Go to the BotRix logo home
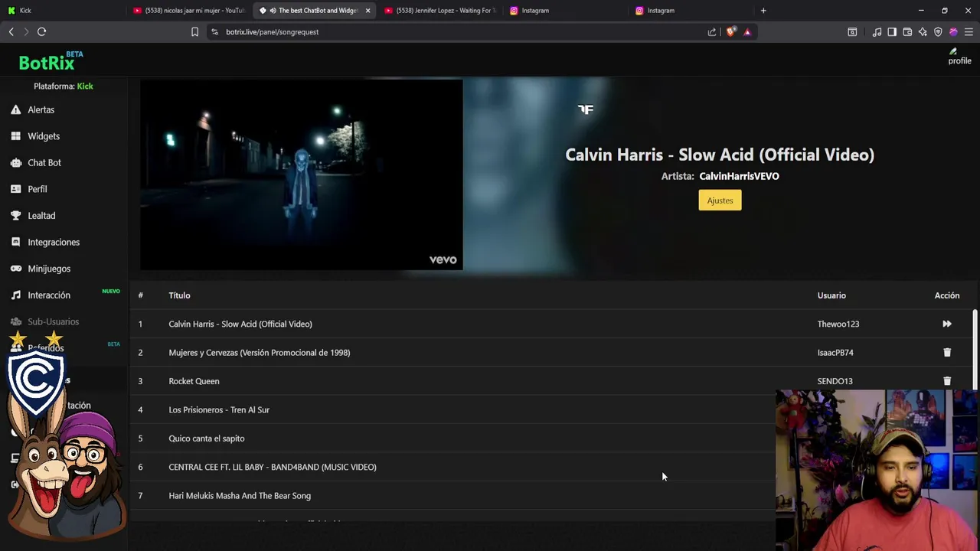Screen dimensions: 980x551 click(51, 61)
